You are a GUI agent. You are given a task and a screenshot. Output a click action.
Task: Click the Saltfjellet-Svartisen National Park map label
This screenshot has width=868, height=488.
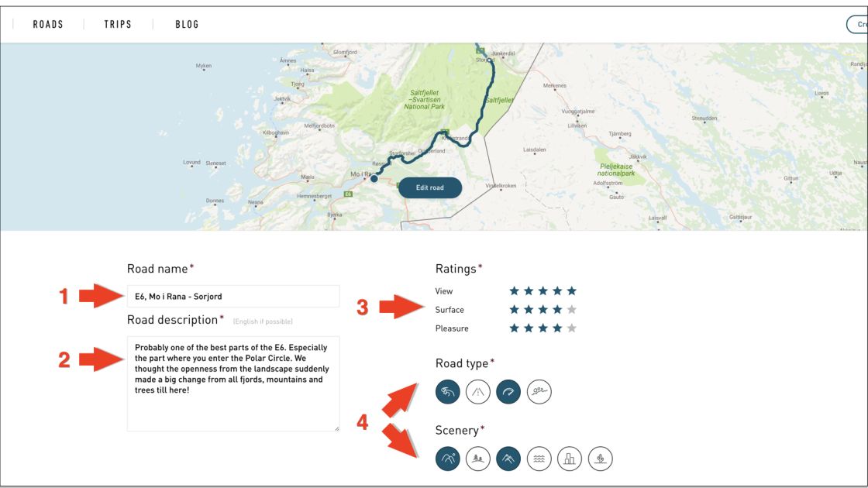(x=425, y=100)
